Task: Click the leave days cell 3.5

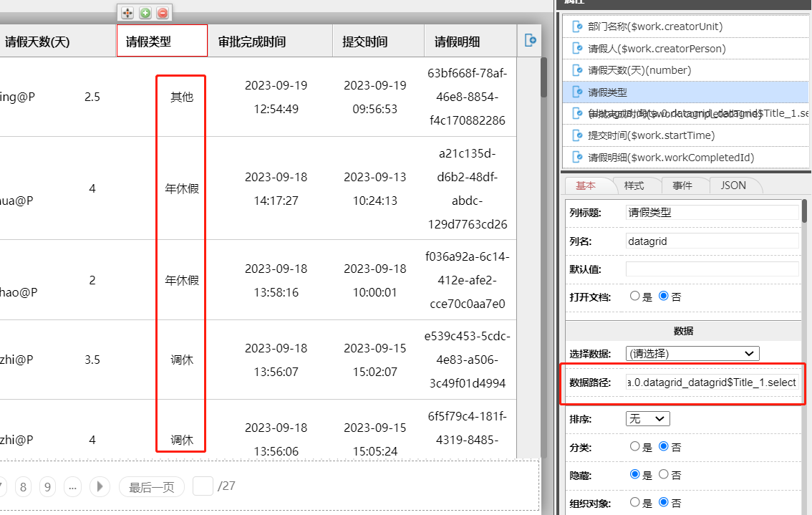Action: (x=92, y=360)
